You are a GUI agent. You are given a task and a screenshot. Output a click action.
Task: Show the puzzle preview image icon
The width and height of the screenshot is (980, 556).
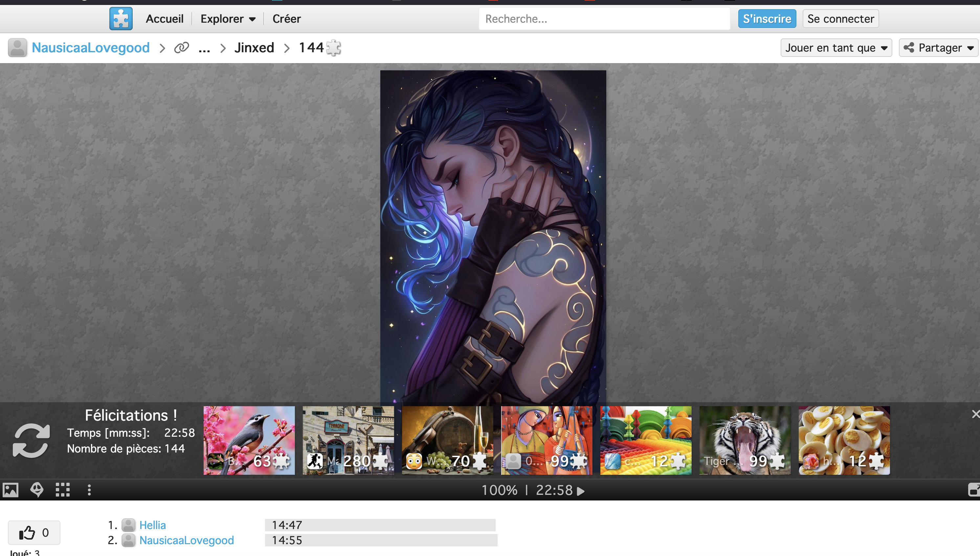coord(10,490)
